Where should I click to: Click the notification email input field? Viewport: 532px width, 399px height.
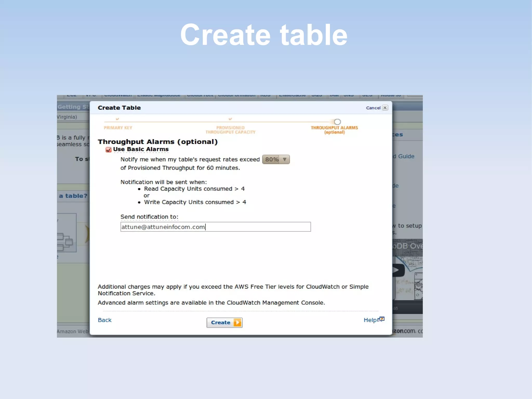pyautogui.click(x=215, y=227)
